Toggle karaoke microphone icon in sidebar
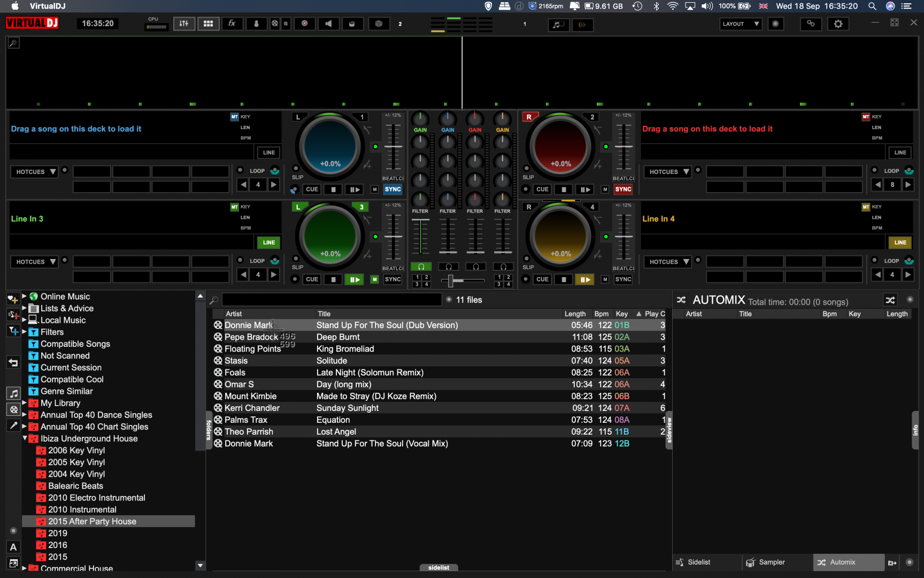Screen dimensions: 924x578 13,425
